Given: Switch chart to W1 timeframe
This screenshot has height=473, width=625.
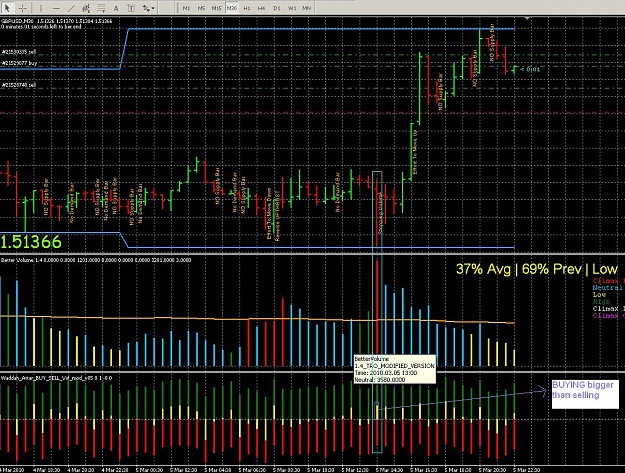Looking at the screenshot, I should [292, 8].
